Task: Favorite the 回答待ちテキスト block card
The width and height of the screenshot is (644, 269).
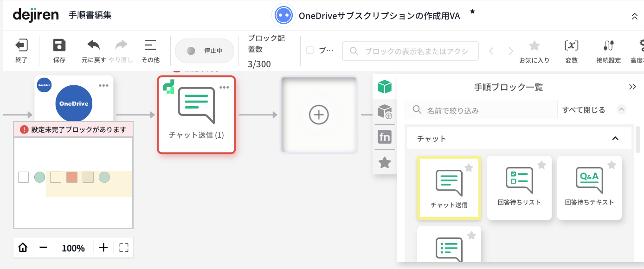Action: pos(612,165)
